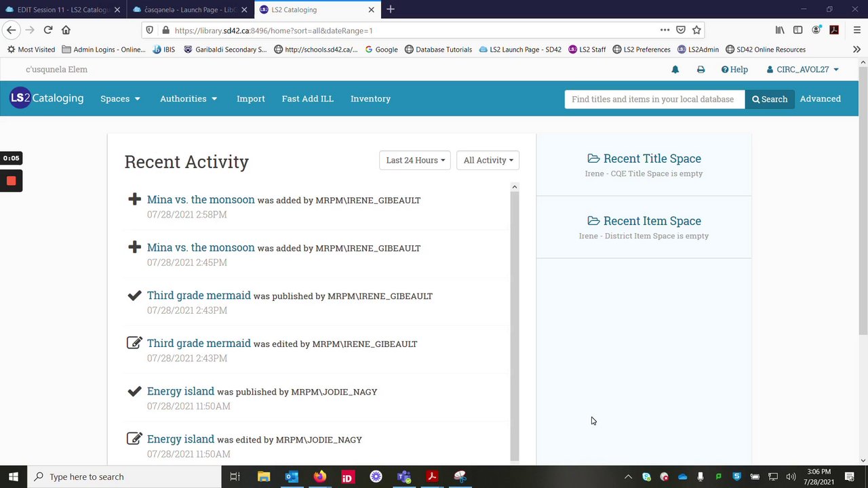
Task: Open edited Energy island entry
Action: (180, 439)
